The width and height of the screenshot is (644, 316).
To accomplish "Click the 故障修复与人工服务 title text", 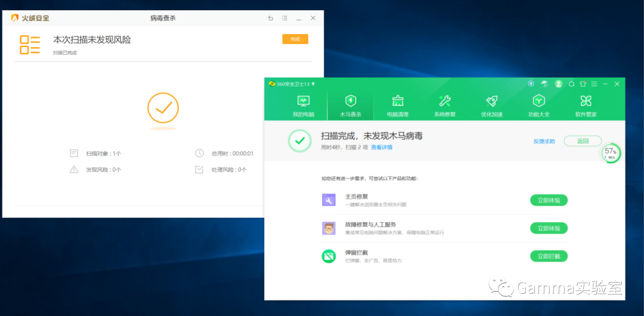I will [371, 225].
